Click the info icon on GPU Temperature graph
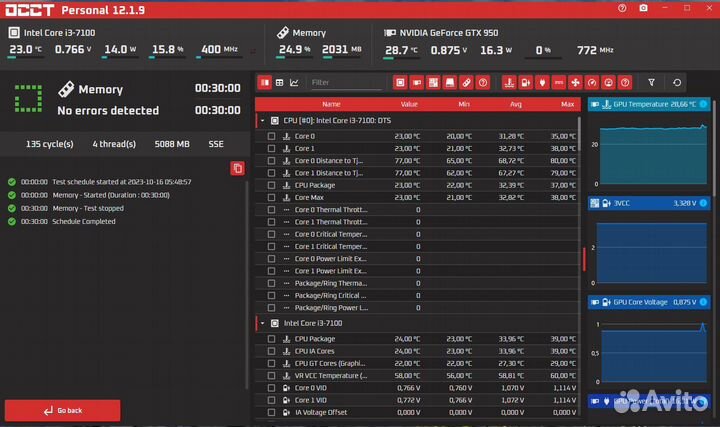 703,104
